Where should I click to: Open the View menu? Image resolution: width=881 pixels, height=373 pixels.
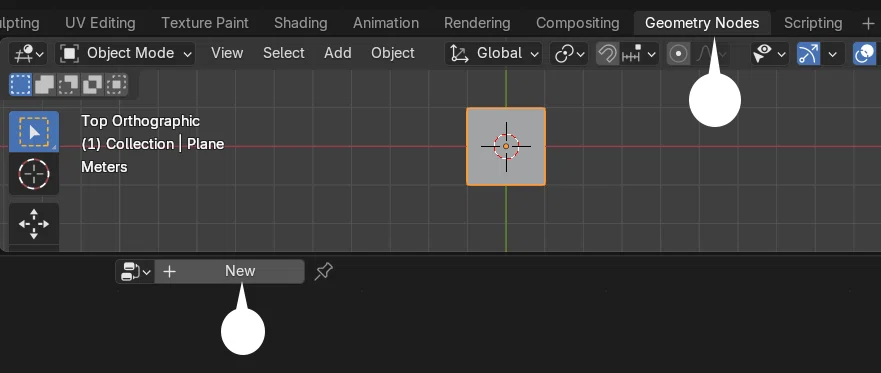click(227, 53)
